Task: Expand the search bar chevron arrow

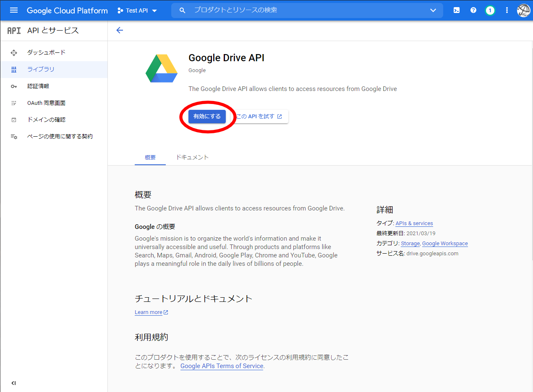Action: (433, 10)
